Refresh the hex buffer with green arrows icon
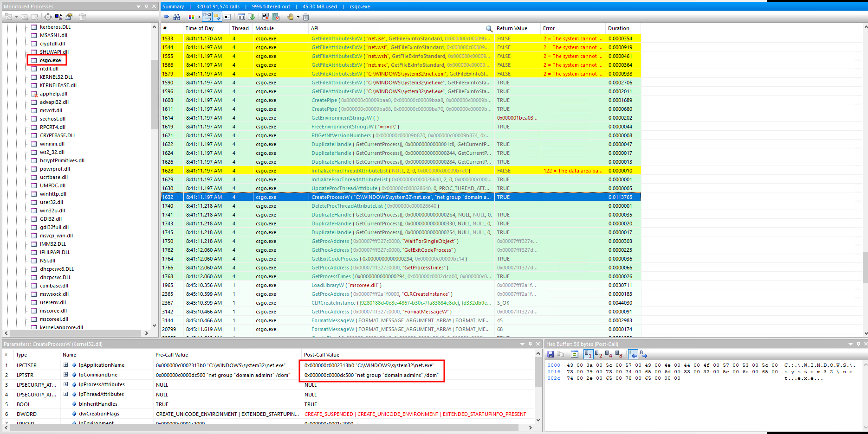868x434 pixels. pos(575,354)
